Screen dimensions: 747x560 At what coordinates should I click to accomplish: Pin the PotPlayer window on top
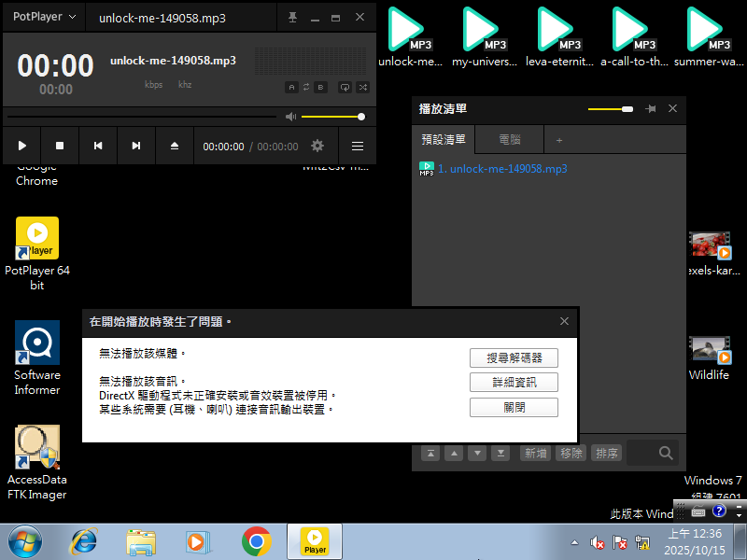click(x=292, y=18)
